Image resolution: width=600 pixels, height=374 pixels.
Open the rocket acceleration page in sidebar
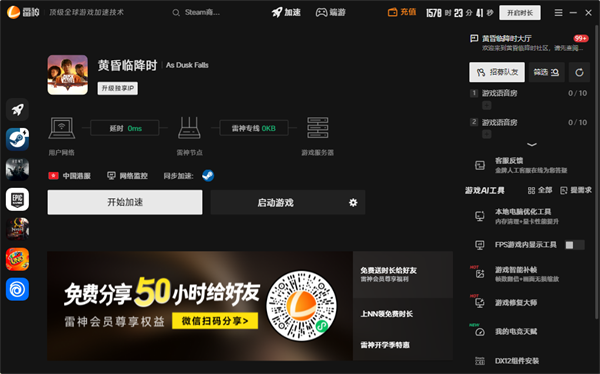17,110
